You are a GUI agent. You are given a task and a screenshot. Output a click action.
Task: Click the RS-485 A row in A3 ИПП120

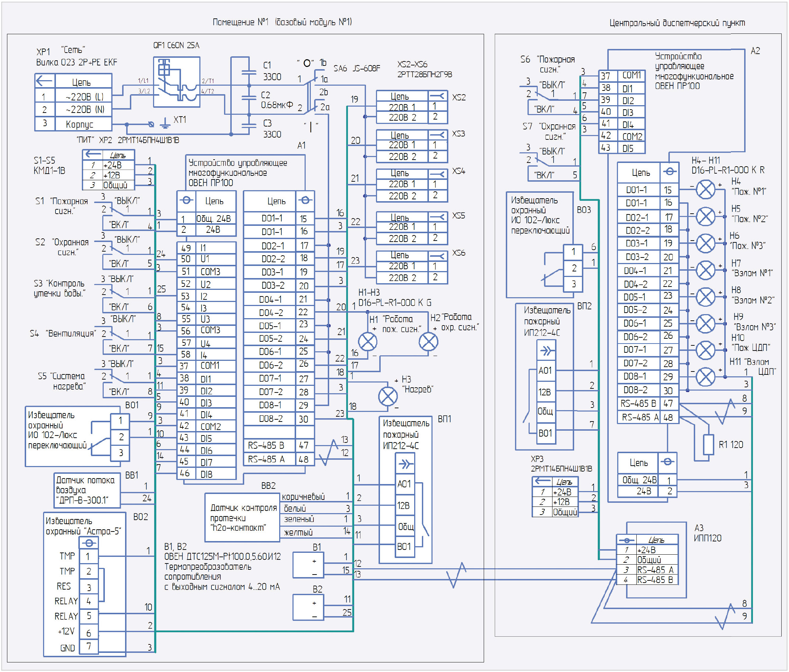pos(655,570)
